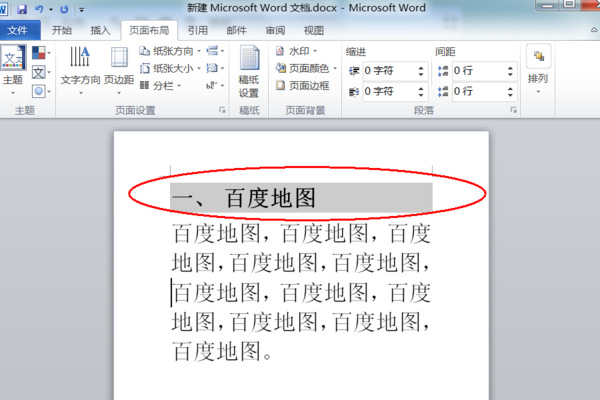Open the 视图 tab
The image size is (600, 400).
314,30
